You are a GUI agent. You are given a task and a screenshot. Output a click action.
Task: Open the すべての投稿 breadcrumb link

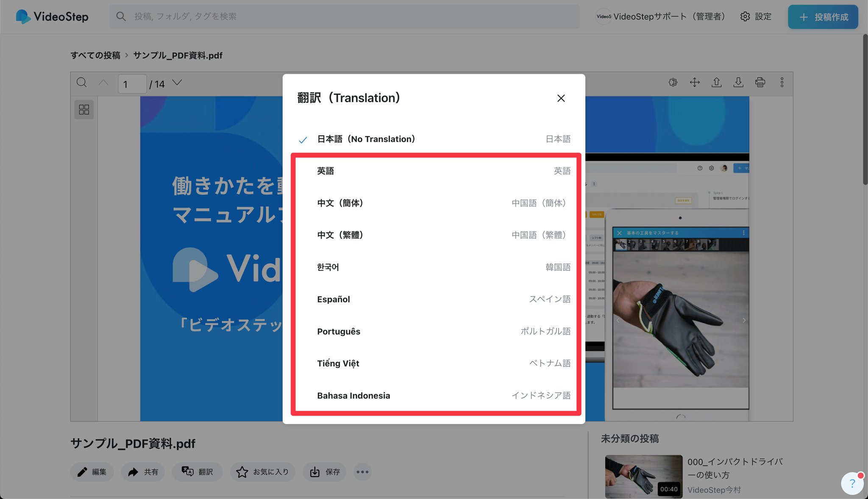95,55
